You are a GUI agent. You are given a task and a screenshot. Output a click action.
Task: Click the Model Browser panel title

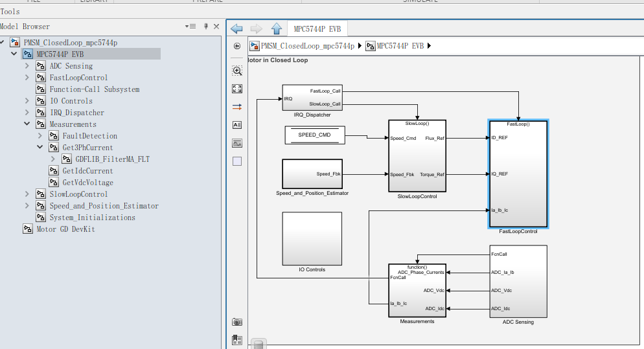[25, 27]
